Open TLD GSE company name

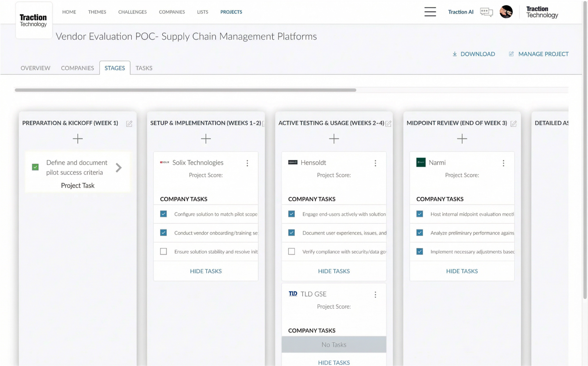(x=313, y=294)
